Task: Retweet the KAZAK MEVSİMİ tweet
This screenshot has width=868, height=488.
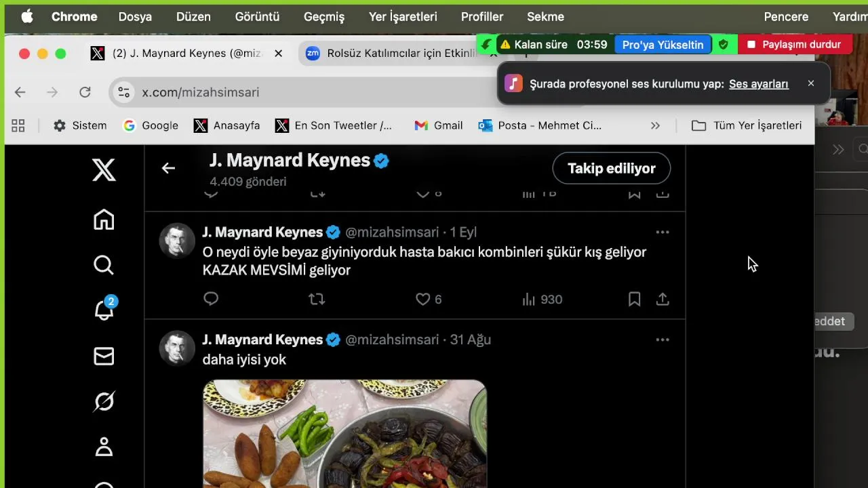Action: click(x=317, y=299)
